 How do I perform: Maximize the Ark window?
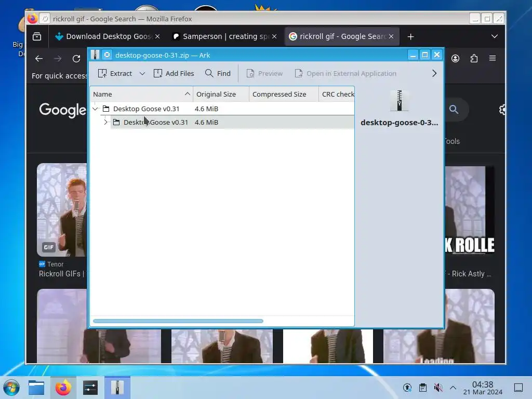pyautogui.click(x=425, y=55)
